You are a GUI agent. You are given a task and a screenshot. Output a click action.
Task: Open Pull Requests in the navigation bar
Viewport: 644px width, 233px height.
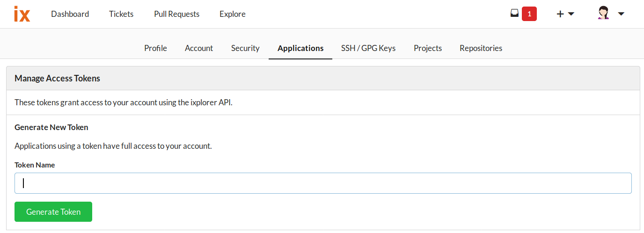tap(176, 14)
